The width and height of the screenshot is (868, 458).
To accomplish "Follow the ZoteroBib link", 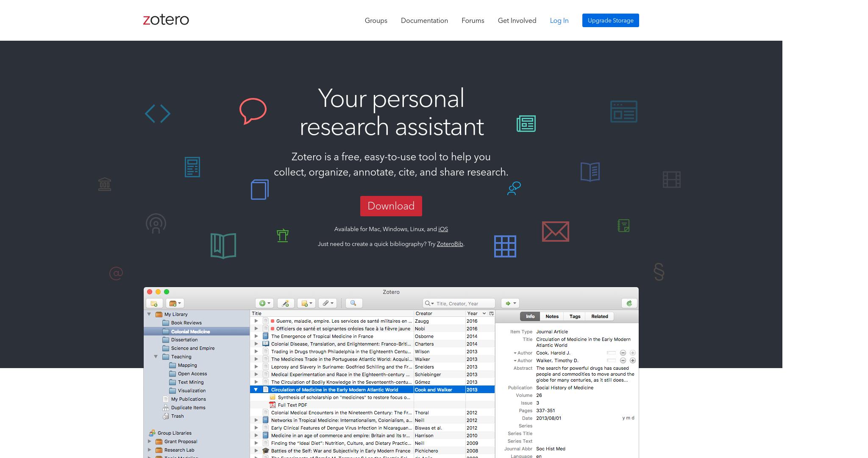I will 450,244.
